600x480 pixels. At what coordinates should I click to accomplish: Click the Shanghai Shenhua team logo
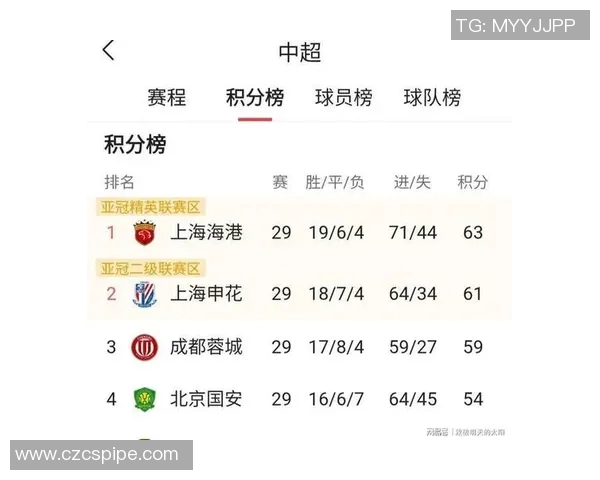pyautogui.click(x=145, y=294)
